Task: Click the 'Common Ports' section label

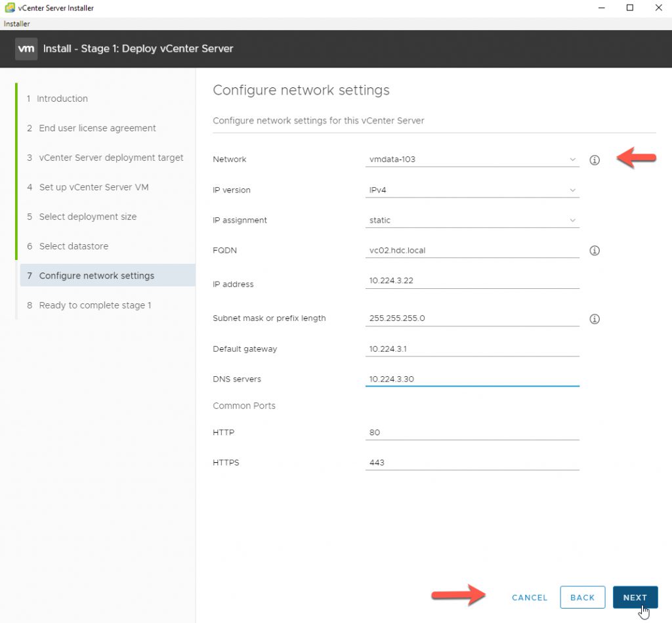Action: tap(244, 406)
